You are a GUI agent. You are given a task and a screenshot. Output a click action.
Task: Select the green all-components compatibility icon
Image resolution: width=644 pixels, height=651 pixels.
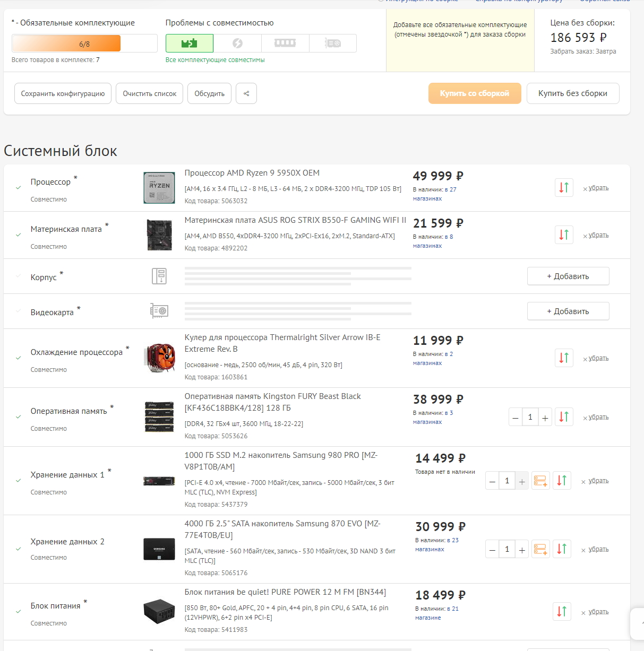click(190, 43)
